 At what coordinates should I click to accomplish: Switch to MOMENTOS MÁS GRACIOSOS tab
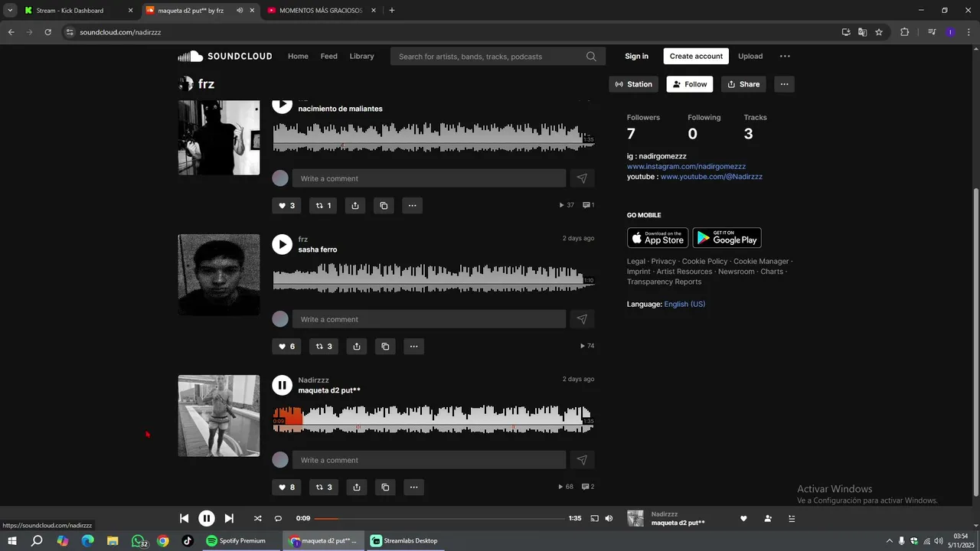pyautogui.click(x=321, y=11)
